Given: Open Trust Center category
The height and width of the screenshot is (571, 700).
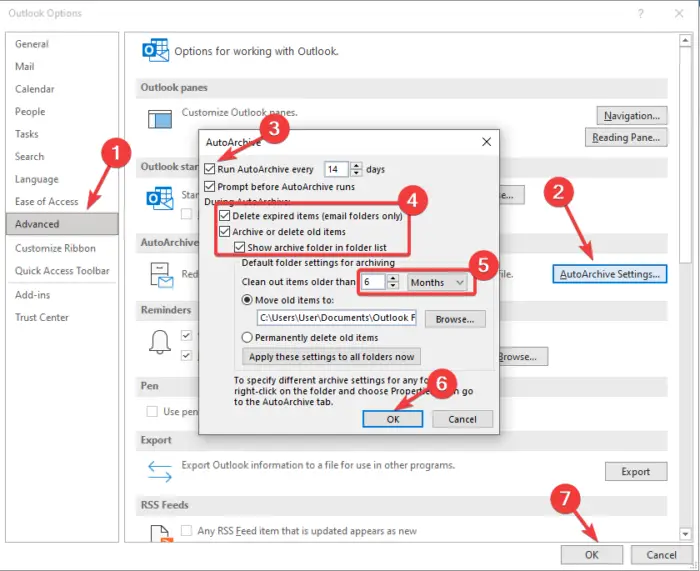Looking at the screenshot, I should click(x=62, y=317).
